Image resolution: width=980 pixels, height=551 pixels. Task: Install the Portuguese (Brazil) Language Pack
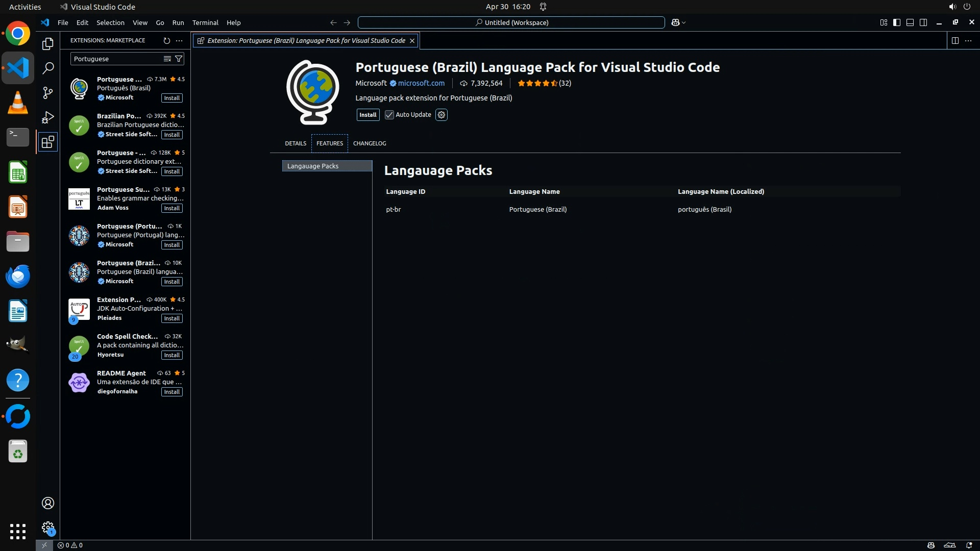(367, 115)
